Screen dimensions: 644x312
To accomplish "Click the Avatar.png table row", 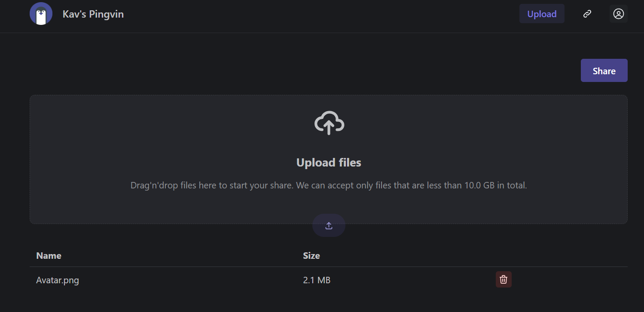I will (x=193, y=280).
